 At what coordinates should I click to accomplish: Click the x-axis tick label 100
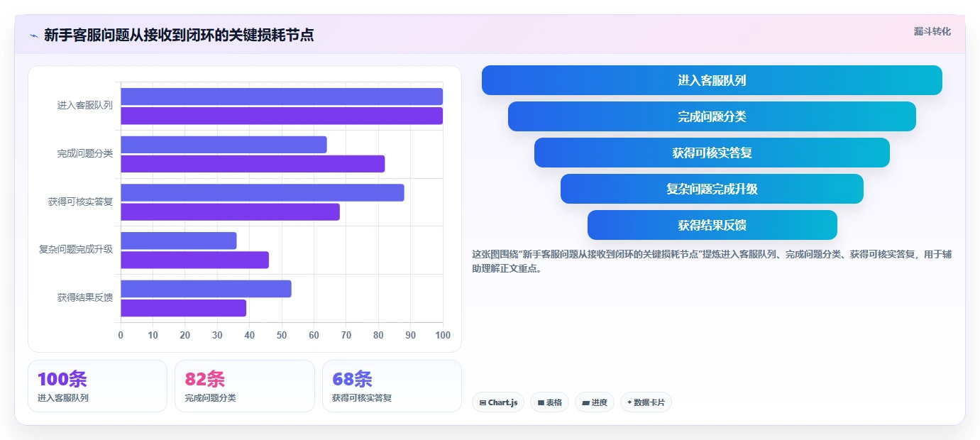(443, 335)
